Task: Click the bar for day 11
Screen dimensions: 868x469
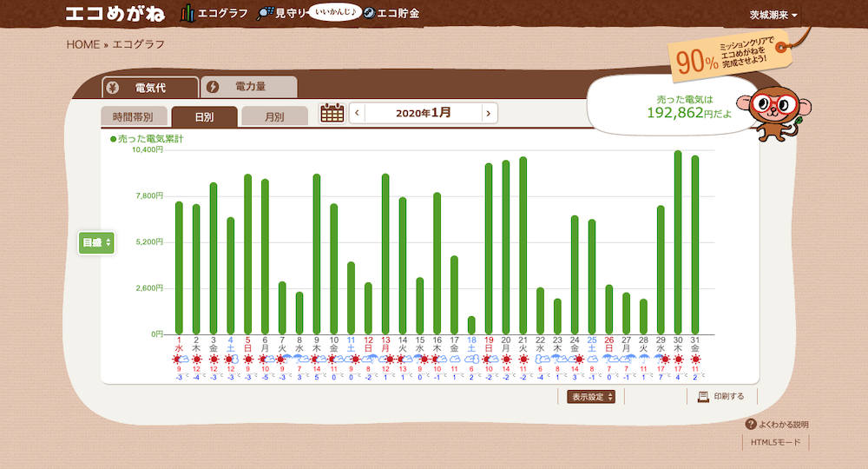Action: point(351,298)
